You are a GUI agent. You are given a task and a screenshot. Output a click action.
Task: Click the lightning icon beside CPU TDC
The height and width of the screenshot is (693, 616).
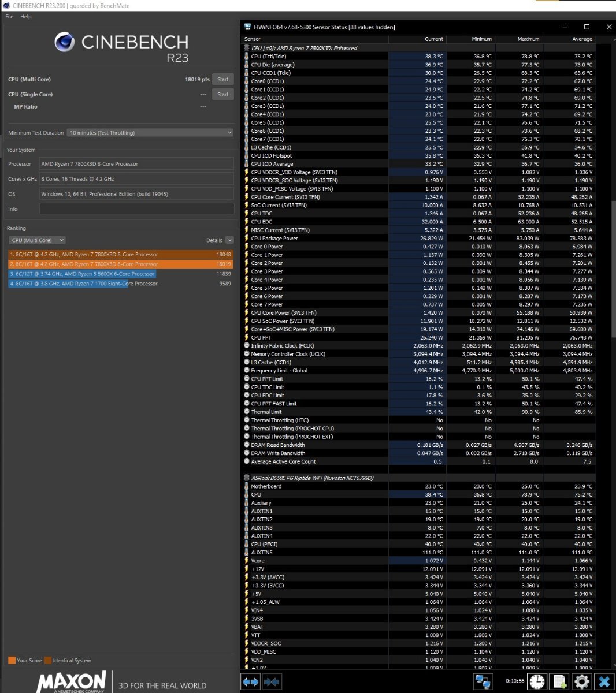[x=247, y=213]
